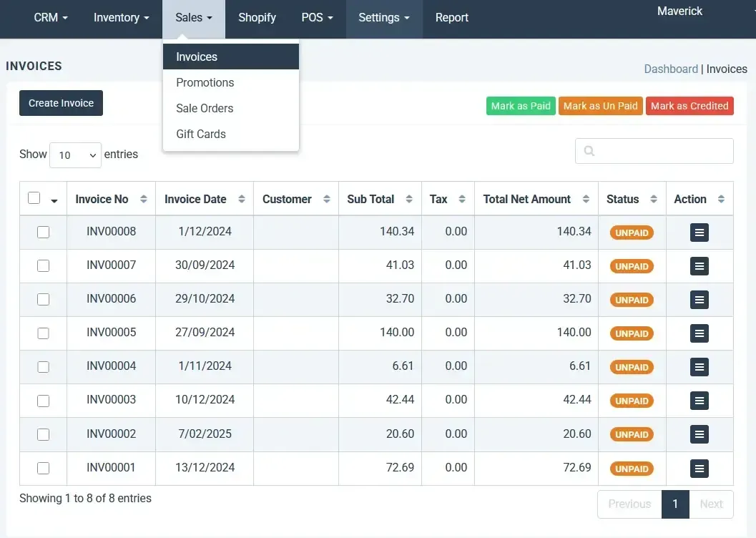Click the Next pagination button

coord(711,504)
